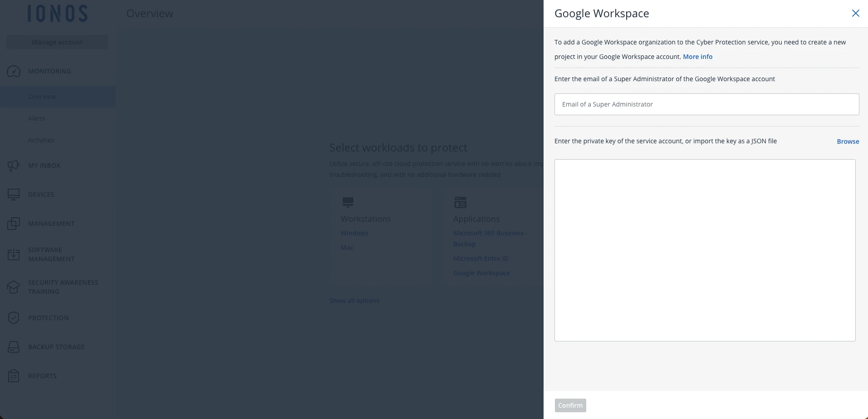Click the Protection shield icon

pyautogui.click(x=14, y=318)
